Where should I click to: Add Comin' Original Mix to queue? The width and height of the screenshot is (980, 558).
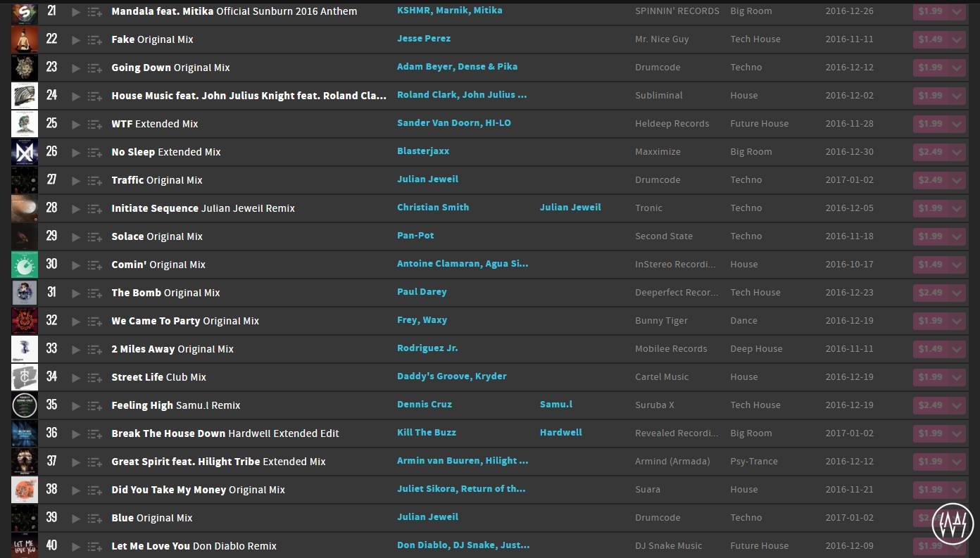point(95,265)
